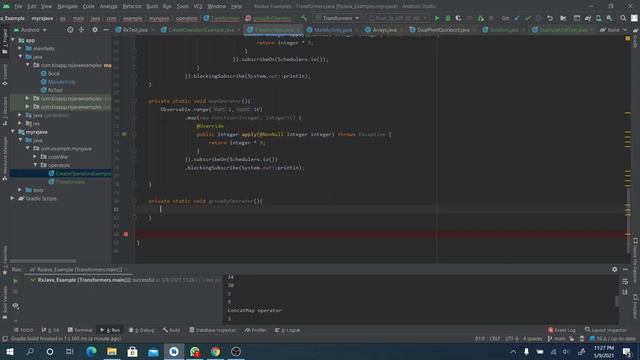Switch to MainActivity.java editor tab
This screenshot has height=360, width=640.
pos(333,30)
